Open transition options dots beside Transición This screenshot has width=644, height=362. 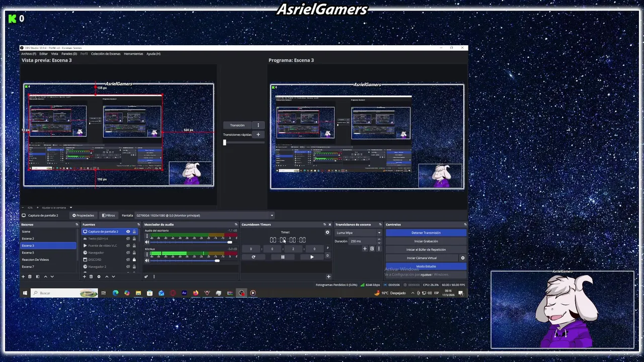click(x=258, y=125)
